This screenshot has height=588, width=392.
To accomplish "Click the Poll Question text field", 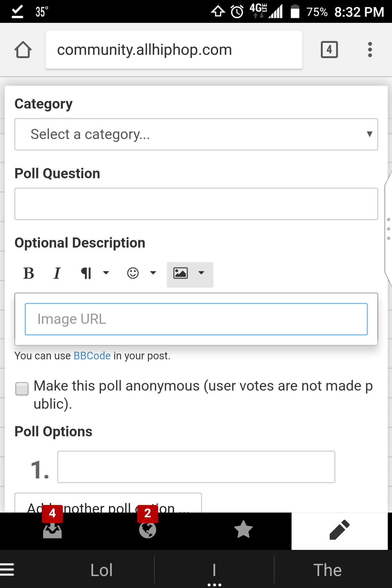I will pyautogui.click(x=196, y=204).
